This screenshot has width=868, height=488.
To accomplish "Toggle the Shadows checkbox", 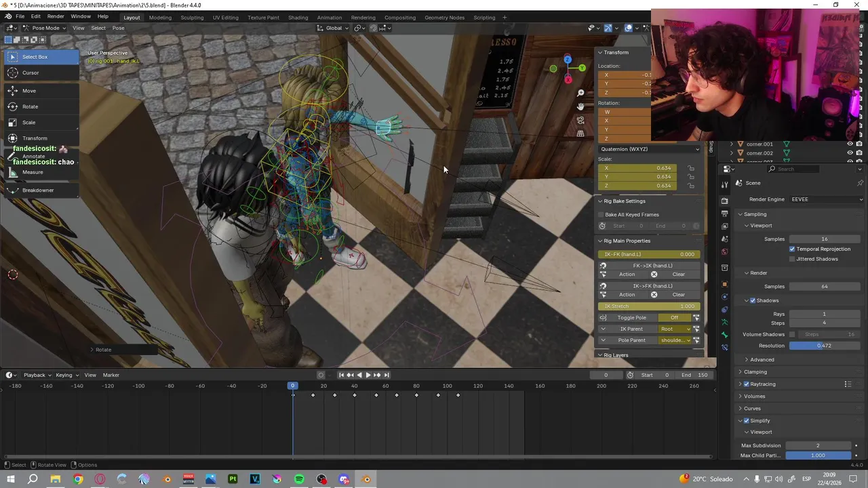I will tap(753, 300).
